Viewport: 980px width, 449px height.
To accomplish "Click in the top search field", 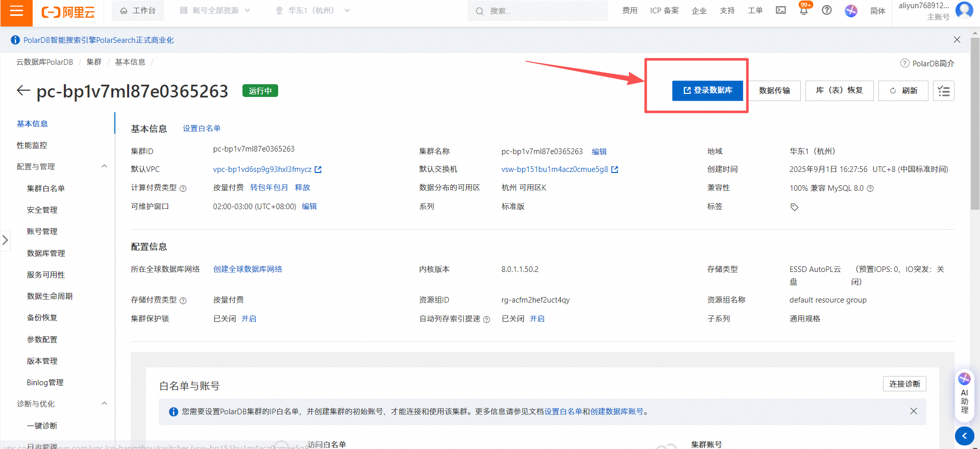I will pos(537,11).
